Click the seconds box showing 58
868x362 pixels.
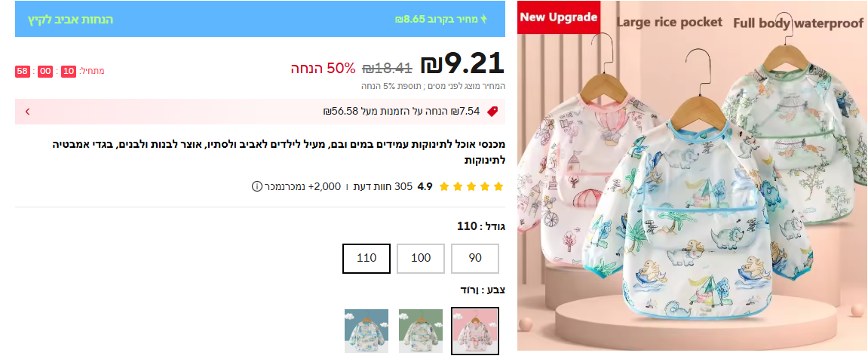pyautogui.click(x=22, y=72)
